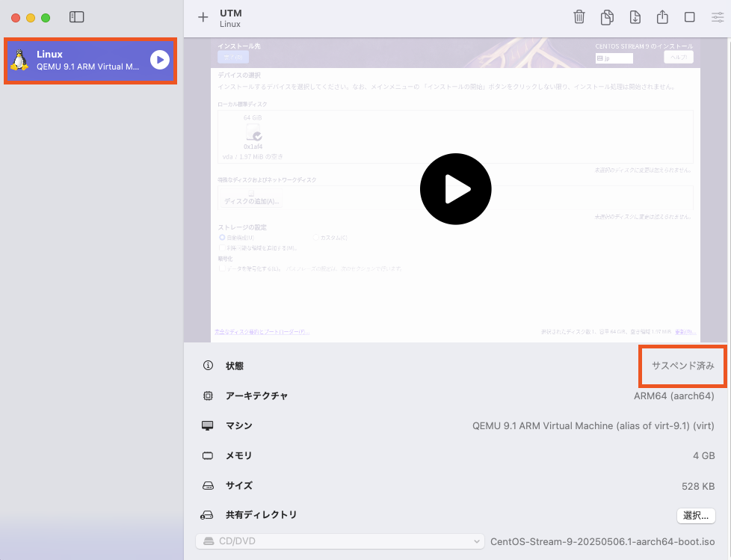Click the green full-screen window button
Viewport: 731px width, 560px height.
click(x=46, y=18)
